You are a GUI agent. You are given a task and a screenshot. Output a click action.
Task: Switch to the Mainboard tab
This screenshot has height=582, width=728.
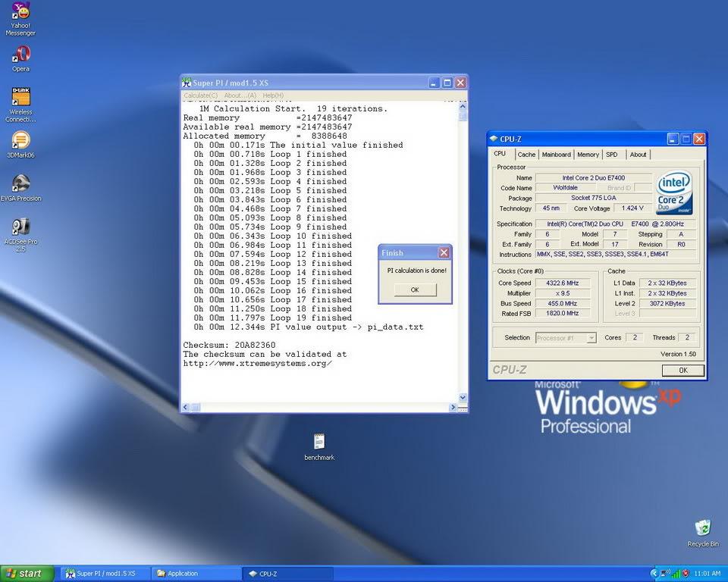556,155
